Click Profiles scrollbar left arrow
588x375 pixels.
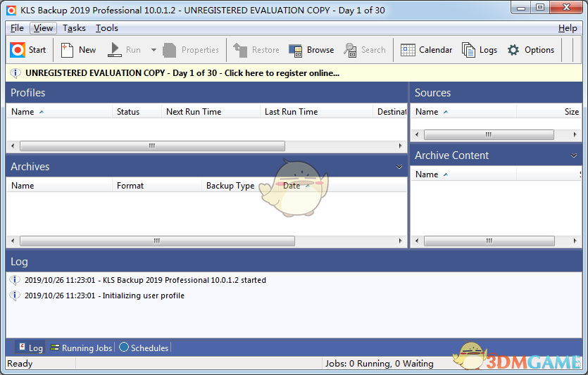(x=13, y=146)
